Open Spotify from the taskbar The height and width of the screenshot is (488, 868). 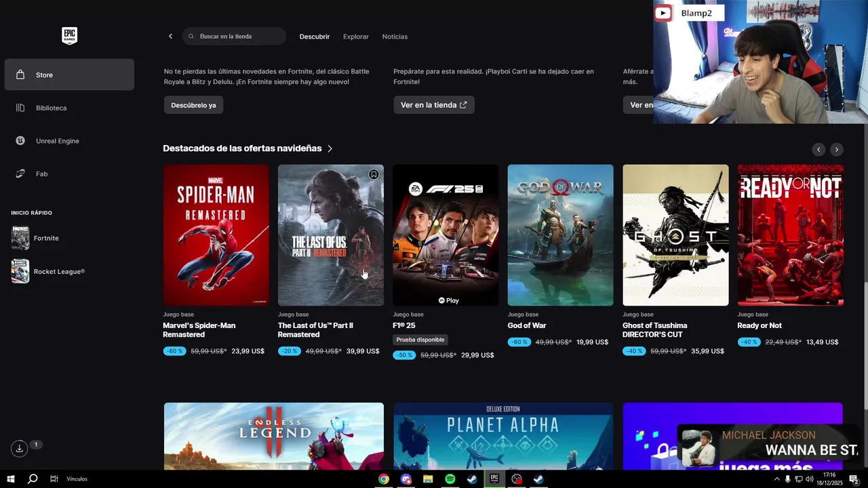tap(450, 479)
